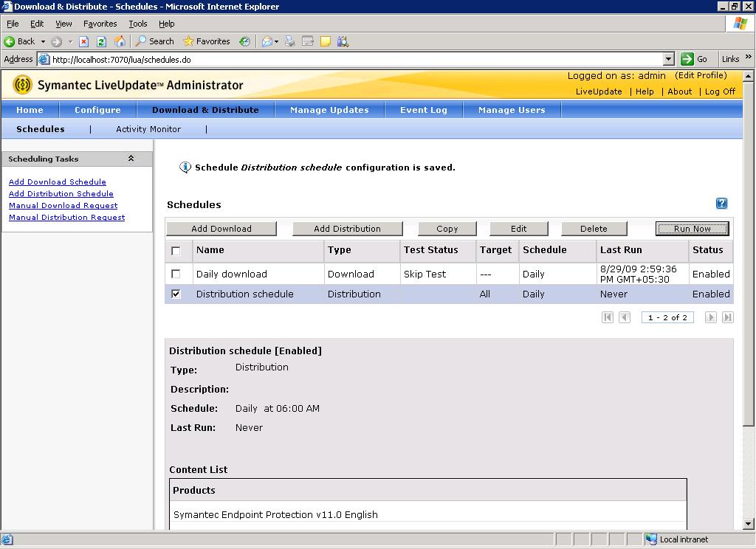This screenshot has width=756, height=549.
Task: Open the Tools menu
Action: (x=138, y=24)
